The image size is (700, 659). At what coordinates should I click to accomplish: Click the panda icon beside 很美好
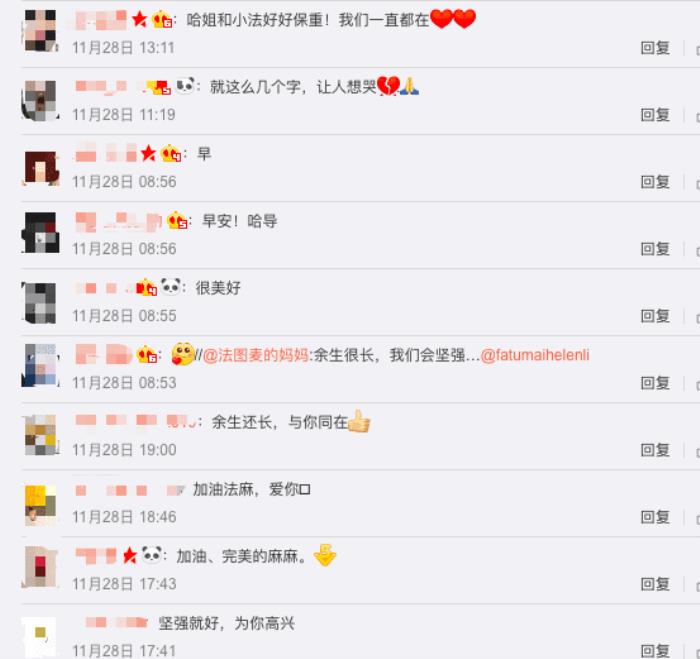(x=171, y=287)
